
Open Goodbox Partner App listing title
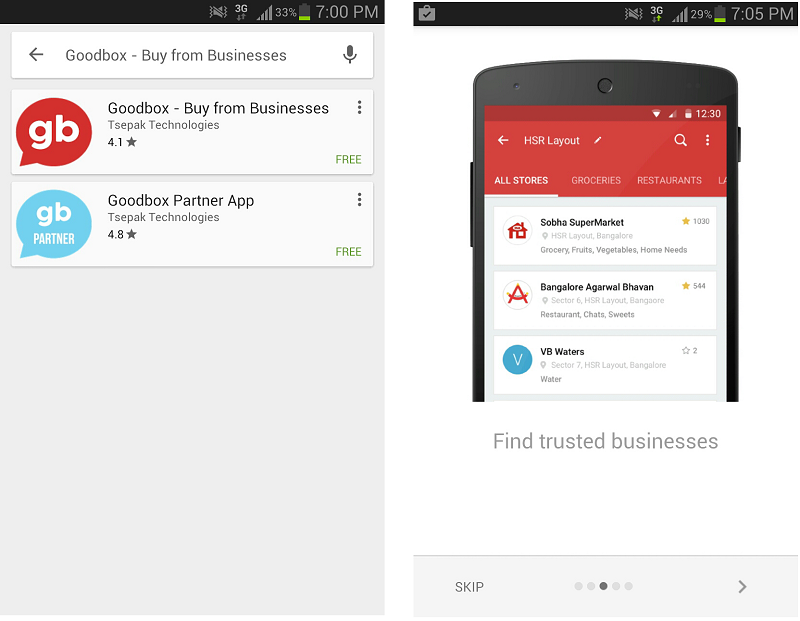tap(181, 201)
